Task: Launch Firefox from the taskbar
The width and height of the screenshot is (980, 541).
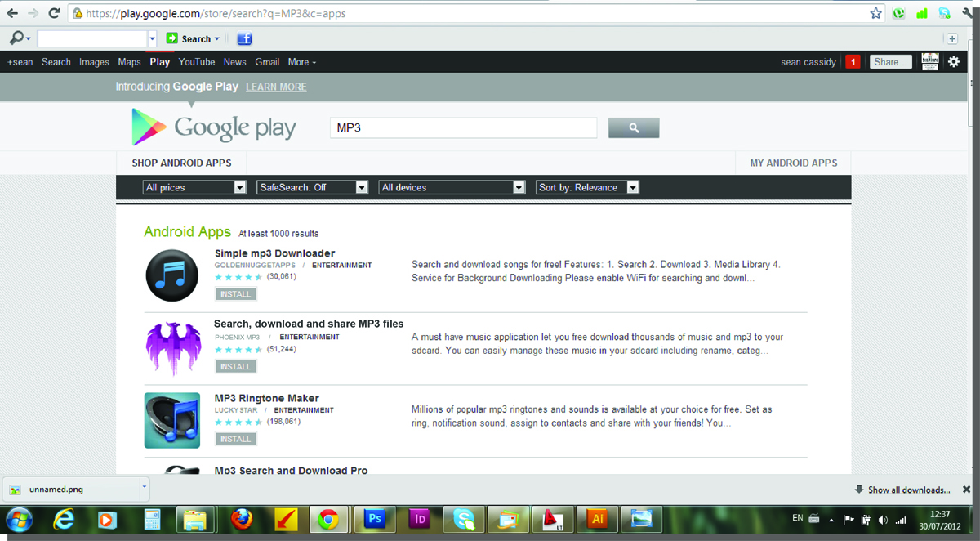Action: [241, 520]
